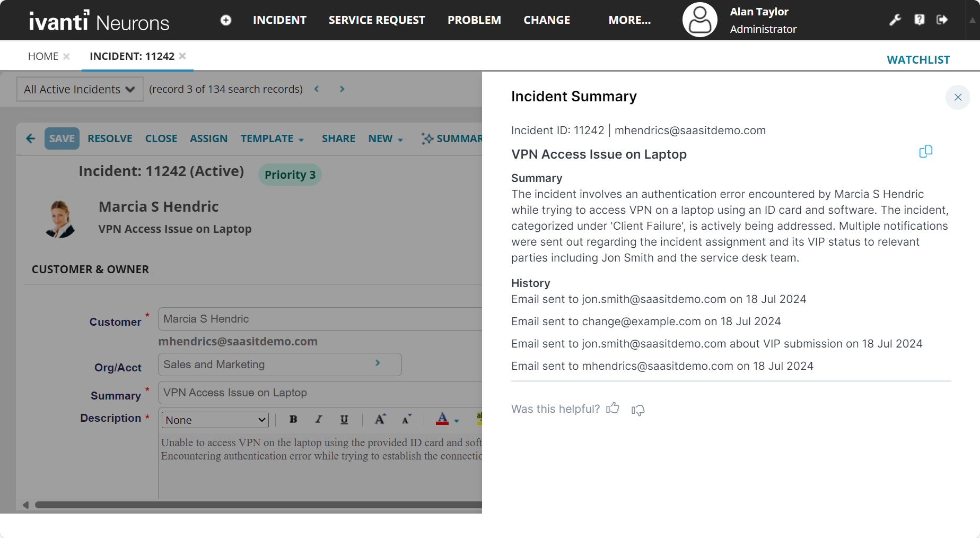
Task: Click the Summary input field
Action: pos(320,393)
